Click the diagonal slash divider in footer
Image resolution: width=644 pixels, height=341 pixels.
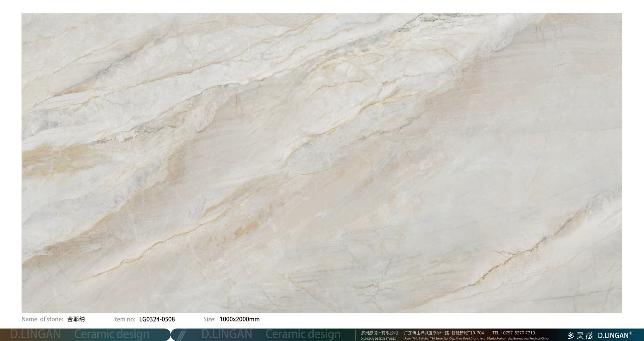tap(181, 334)
